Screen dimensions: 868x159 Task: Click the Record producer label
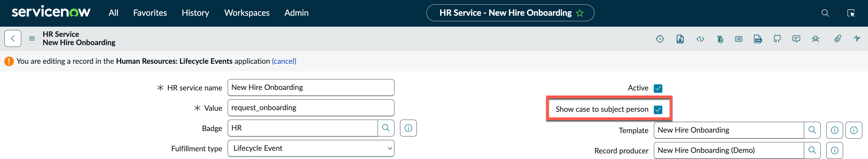(x=621, y=151)
